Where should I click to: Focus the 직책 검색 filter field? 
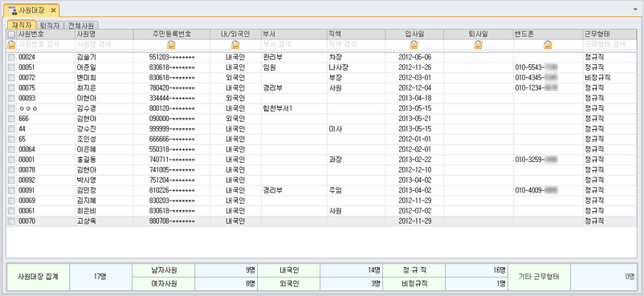(356, 44)
